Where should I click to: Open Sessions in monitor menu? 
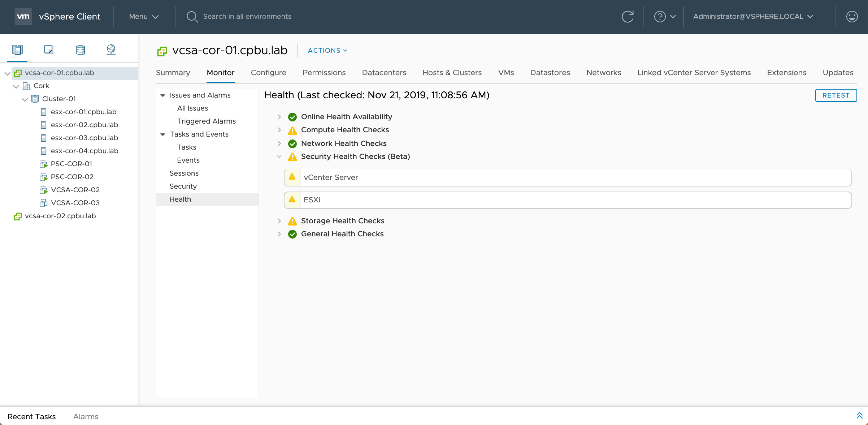(184, 173)
